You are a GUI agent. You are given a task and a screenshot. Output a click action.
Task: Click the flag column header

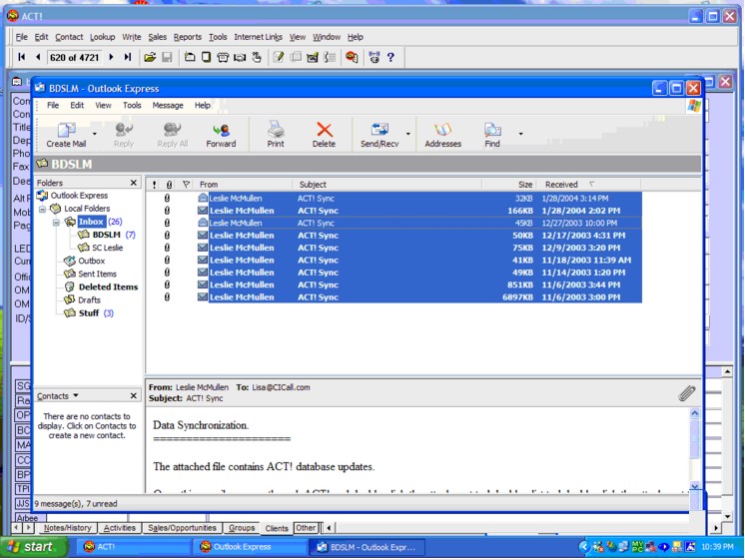pyautogui.click(x=186, y=185)
